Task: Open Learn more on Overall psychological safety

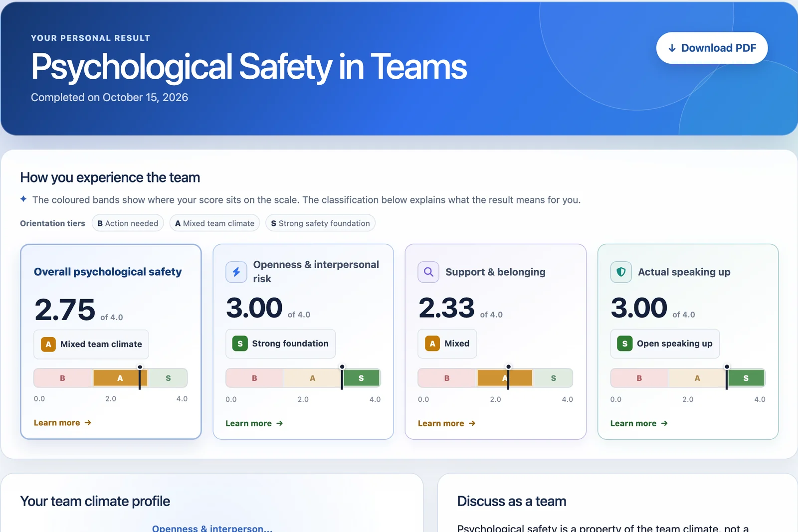Action: pyautogui.click(x=62, y=423)
